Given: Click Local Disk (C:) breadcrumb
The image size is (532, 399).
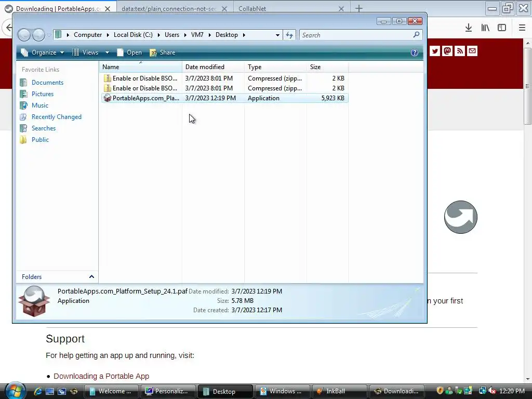Looking at the screenshot, I should 133,35.
